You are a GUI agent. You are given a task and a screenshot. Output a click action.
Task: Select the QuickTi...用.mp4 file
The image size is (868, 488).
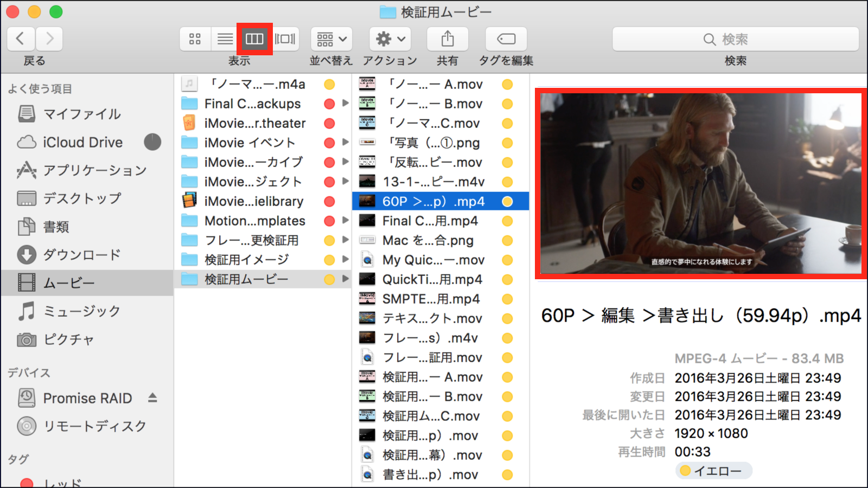point(432,280)
